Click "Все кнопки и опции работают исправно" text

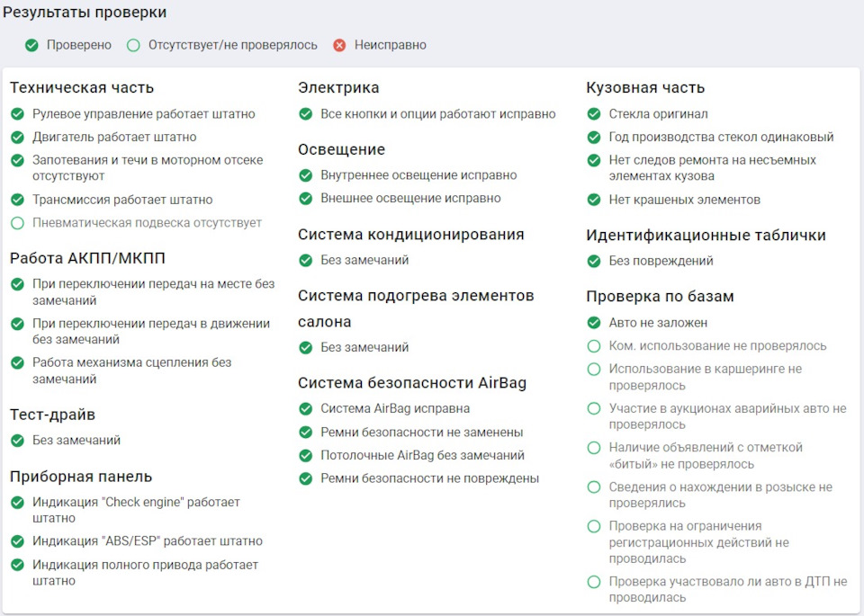coord(438,114)
